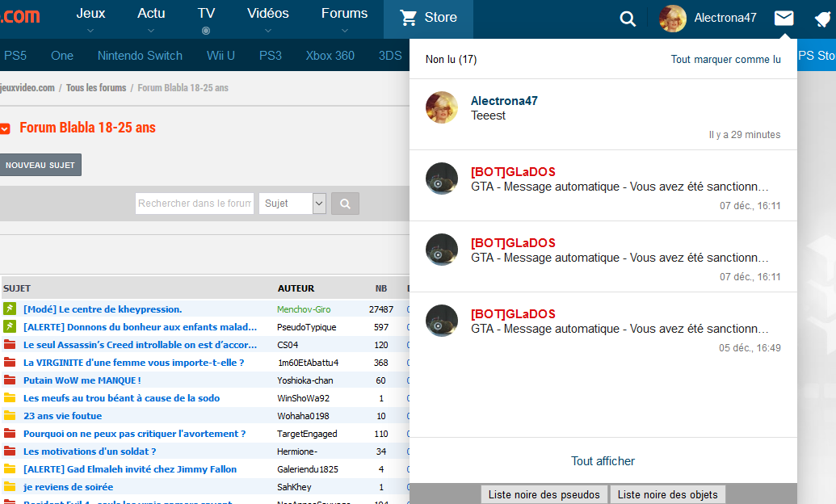Click the yellow folder icon beside WinShoWa92 topic
This screenshot has height=504, width=836.
tap(10, 398)
